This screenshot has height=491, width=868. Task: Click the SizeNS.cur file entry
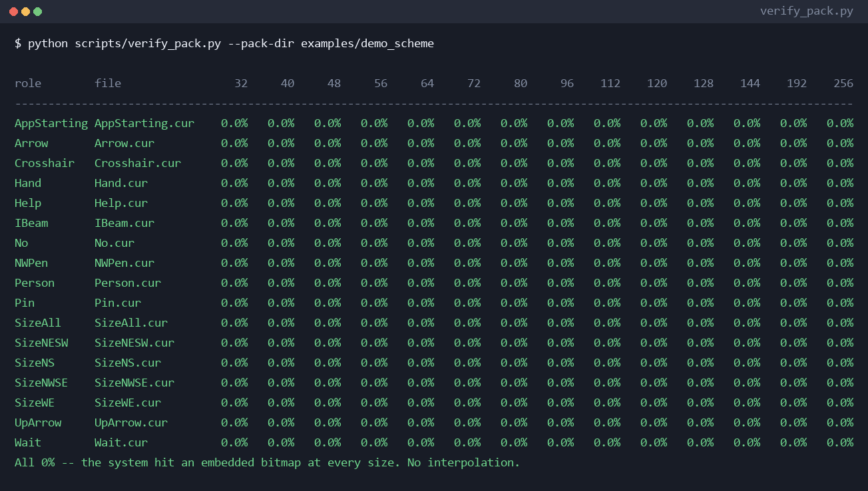[x=128, y=363]
